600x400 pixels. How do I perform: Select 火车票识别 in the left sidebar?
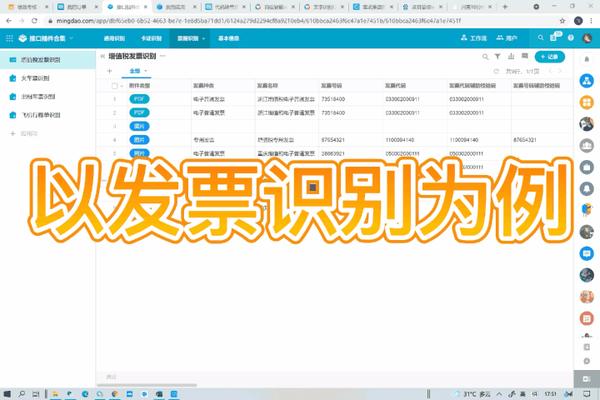(x=47, y=78)
